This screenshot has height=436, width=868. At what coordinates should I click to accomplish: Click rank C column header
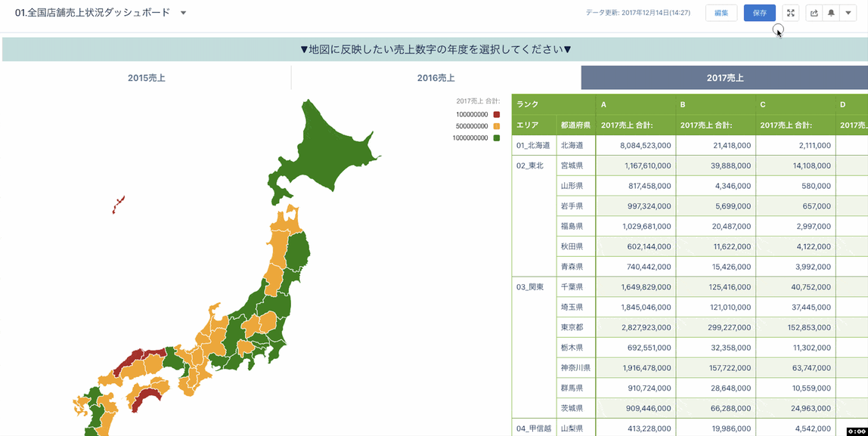796,104
